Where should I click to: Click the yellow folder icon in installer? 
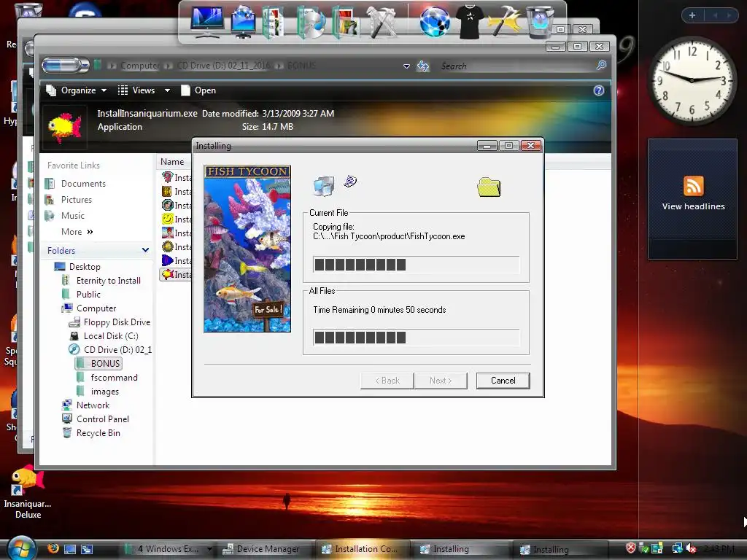pos(489,187)
